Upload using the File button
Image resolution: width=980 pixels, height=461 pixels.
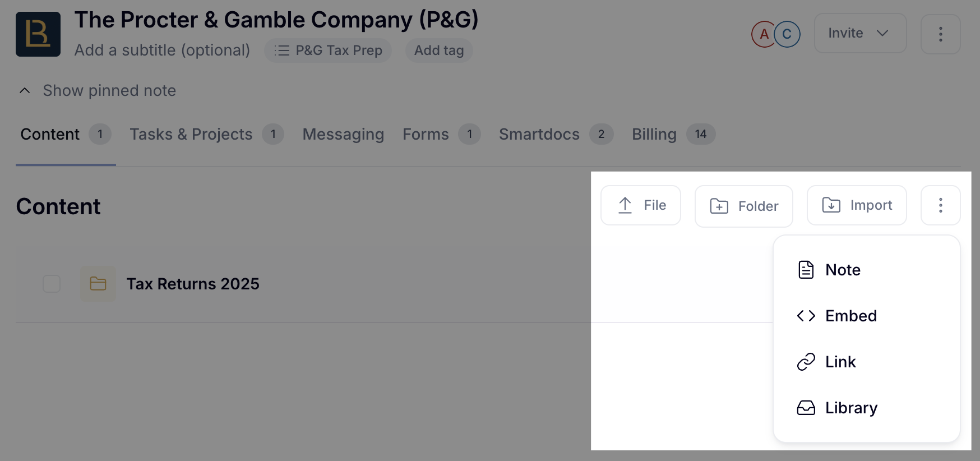[641, 205]
